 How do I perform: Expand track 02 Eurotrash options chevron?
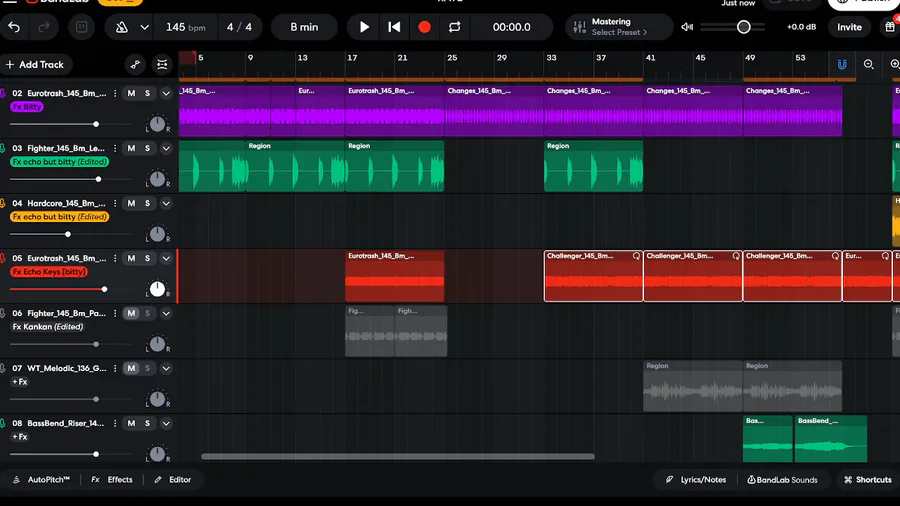[166, 93]
